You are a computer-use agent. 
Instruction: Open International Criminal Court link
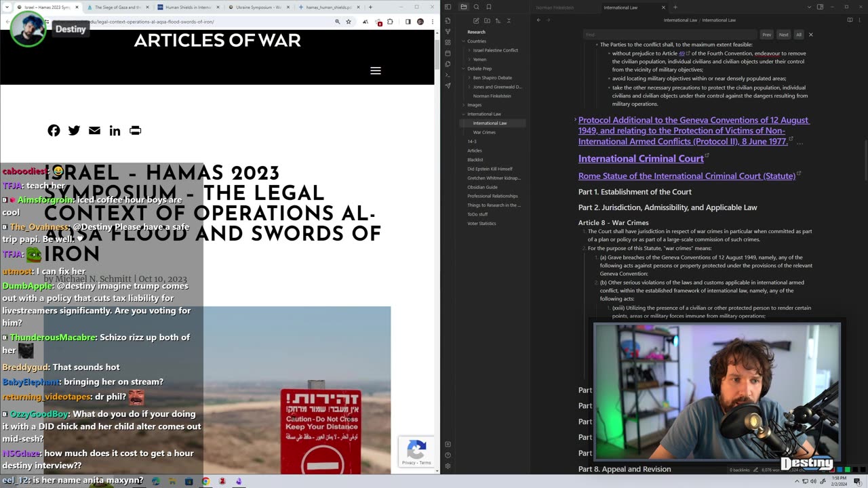tap(641, 159)
